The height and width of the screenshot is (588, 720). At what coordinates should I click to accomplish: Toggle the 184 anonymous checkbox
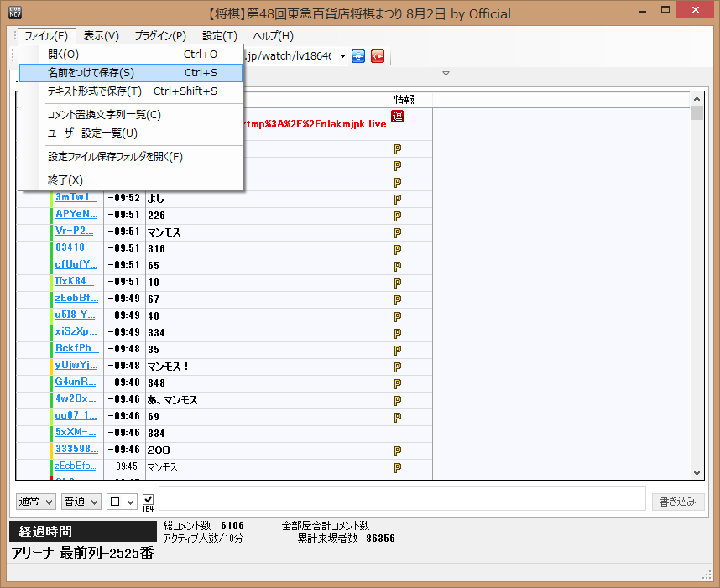149,499
